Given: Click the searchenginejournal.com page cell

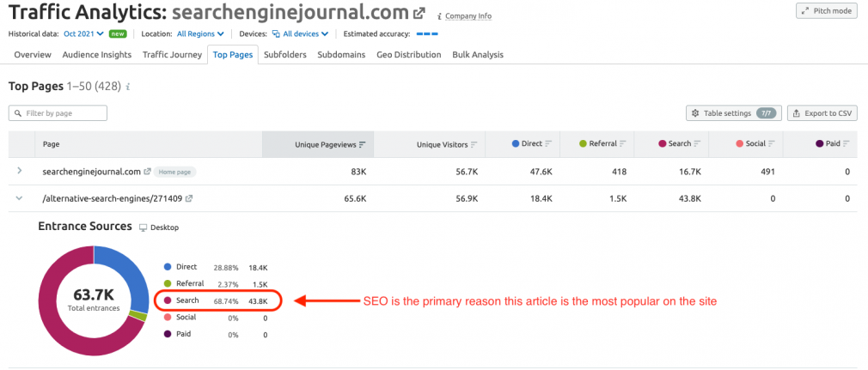Looking at the screenshot, I should 91,172.
